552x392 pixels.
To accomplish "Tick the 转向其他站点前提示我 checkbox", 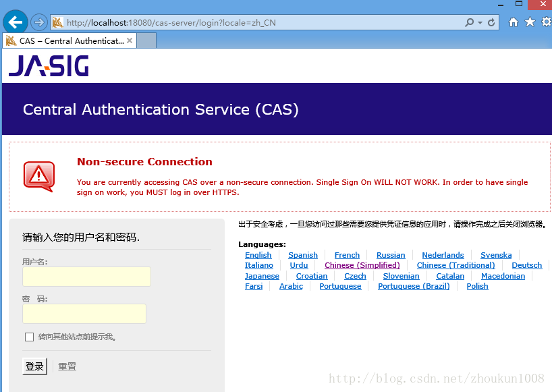I will pos(29,337).
